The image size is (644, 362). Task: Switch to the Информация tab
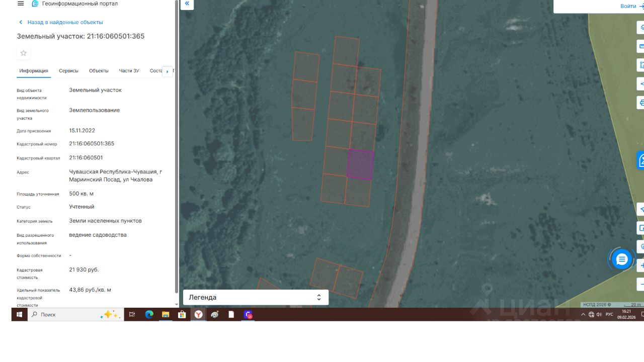point(34,71)
